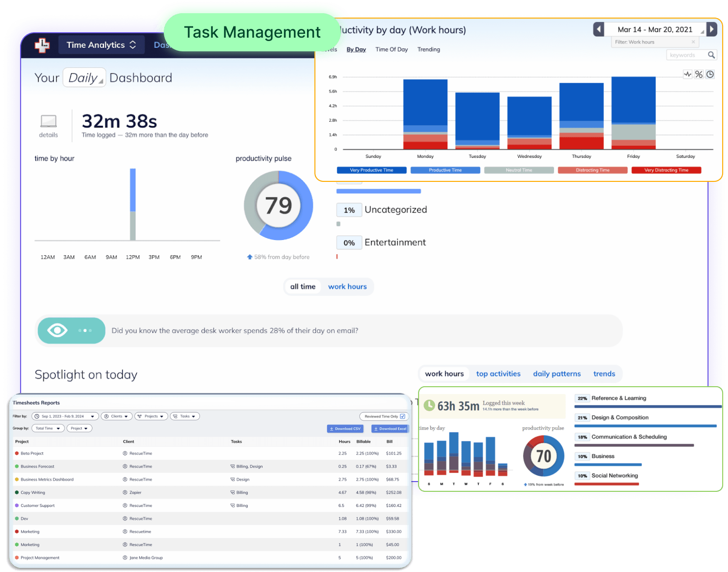Click the green clock icon beside 63h 35m

[429, 405]
